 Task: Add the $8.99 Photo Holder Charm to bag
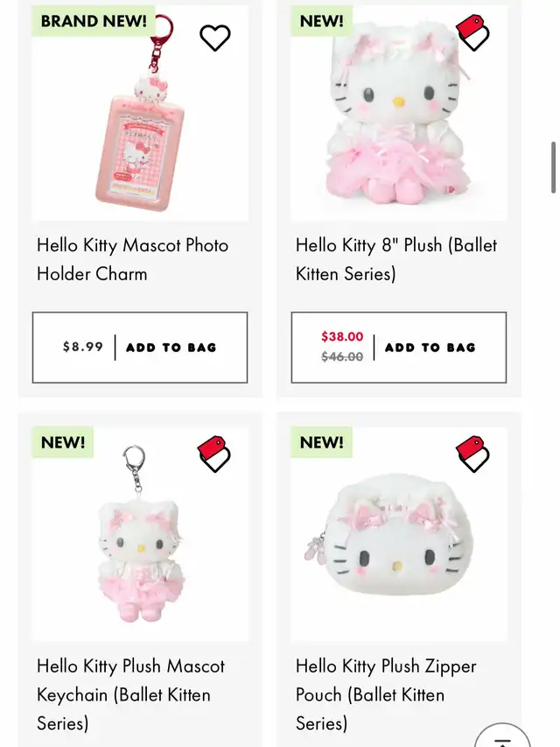tap(140, 348)
